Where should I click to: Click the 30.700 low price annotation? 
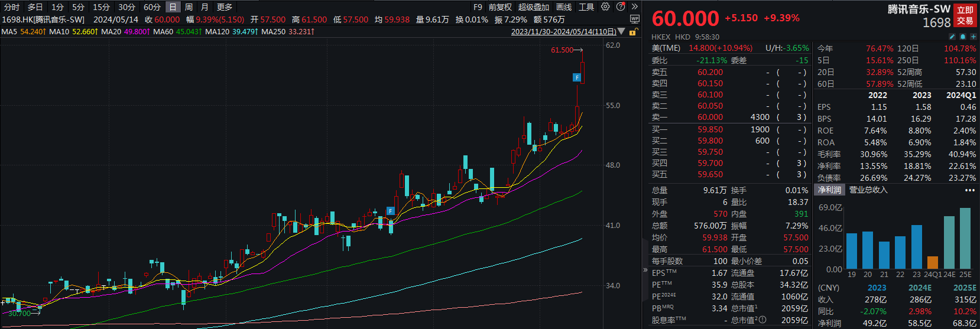(x=19, y=313)
